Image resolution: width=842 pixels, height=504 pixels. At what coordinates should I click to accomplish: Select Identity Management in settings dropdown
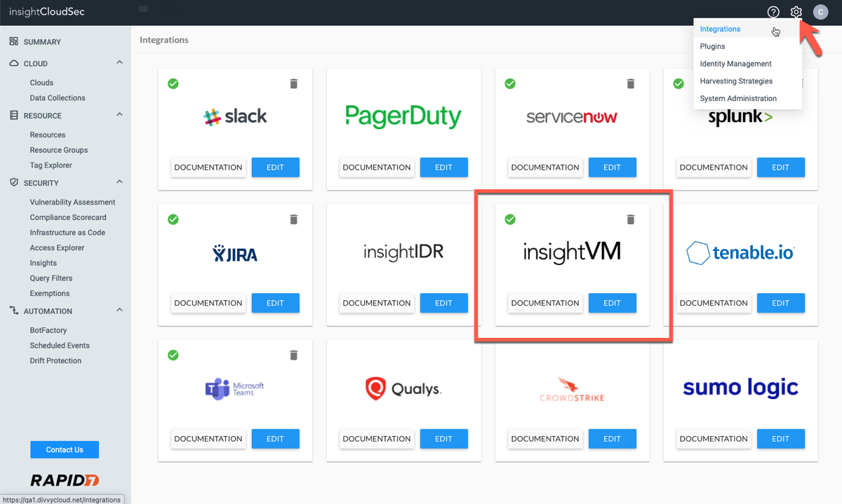(748, 64)
